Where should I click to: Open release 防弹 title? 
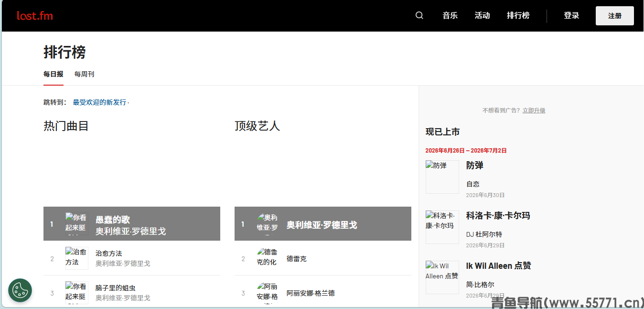(475, 166)
